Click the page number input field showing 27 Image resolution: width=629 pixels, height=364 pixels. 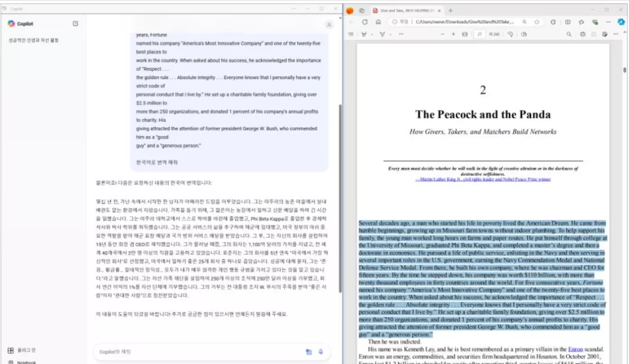pos(480,34)
